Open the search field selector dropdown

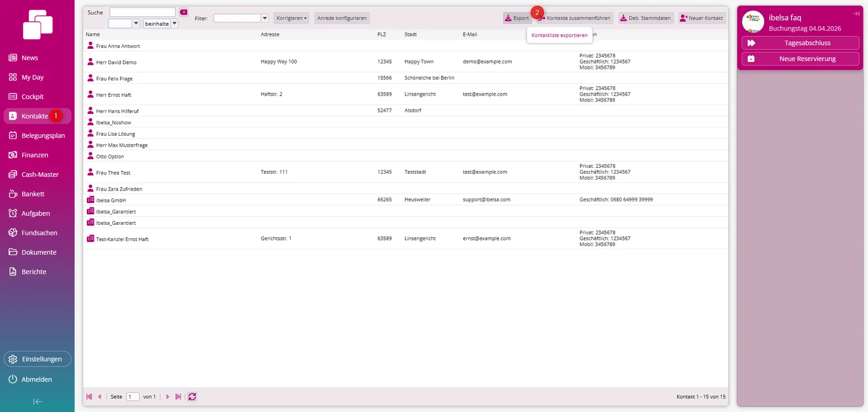(136, 23)
